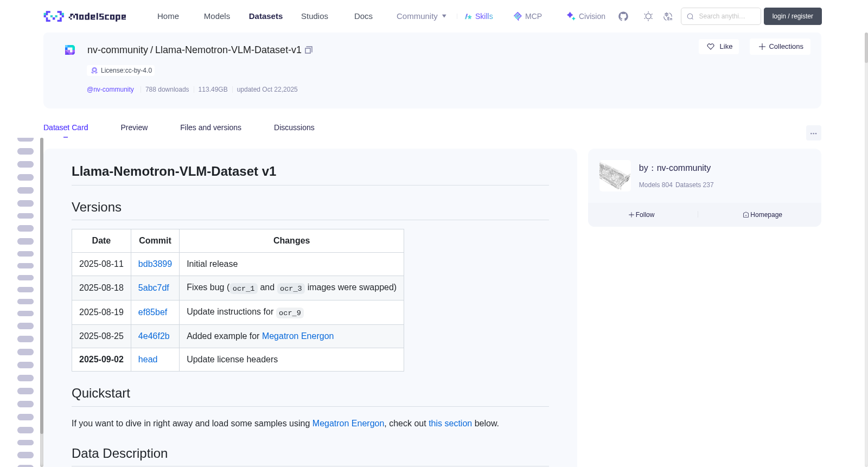
Task: Click the ModelScope logo
Action: tap(85, 16)
